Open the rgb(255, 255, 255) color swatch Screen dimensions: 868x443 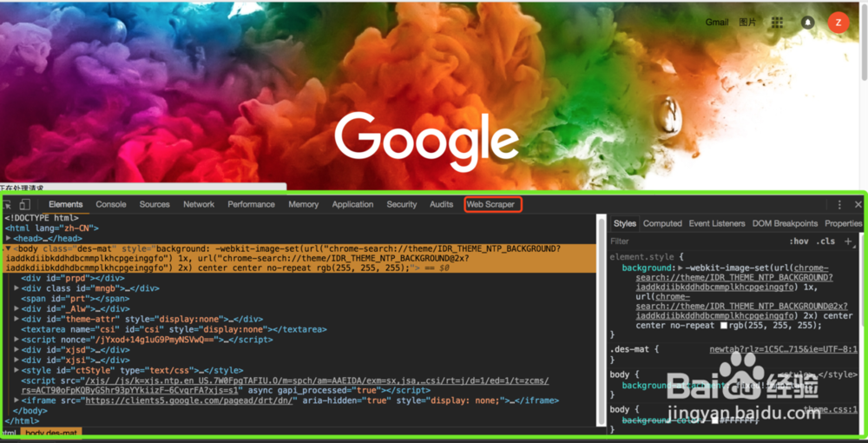[x=724, y=326]
